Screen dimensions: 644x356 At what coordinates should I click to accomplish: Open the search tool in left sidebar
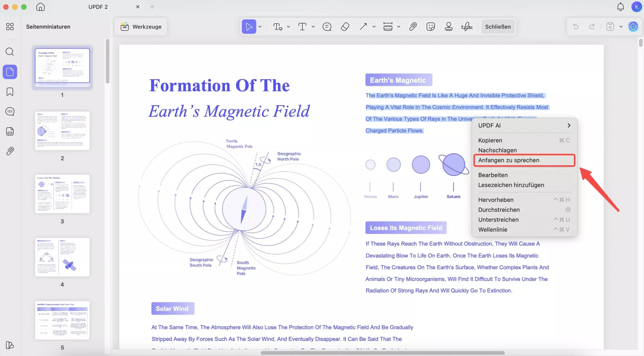pyautogui.click(x=10, y=52)
